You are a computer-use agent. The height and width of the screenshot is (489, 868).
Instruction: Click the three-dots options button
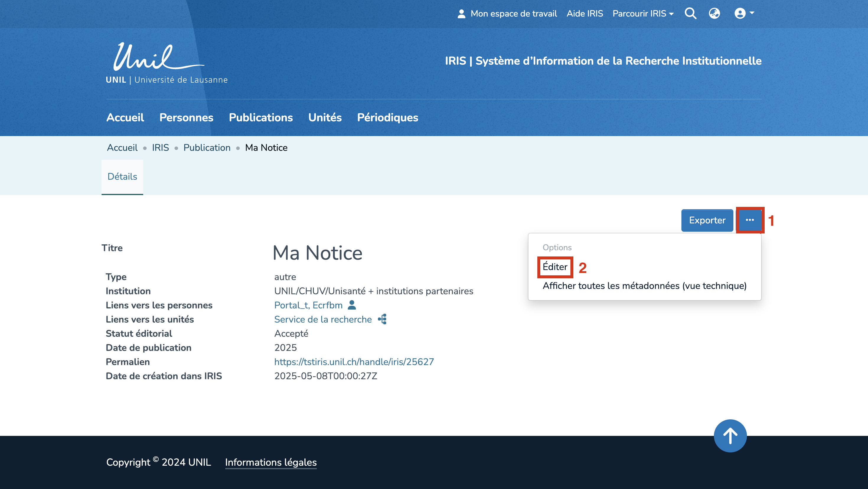(749, 220)
